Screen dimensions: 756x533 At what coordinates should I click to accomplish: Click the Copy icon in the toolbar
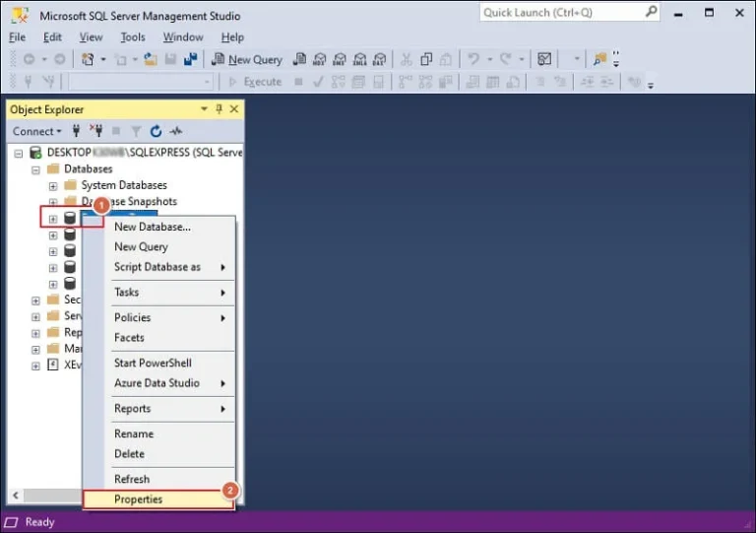426,59
